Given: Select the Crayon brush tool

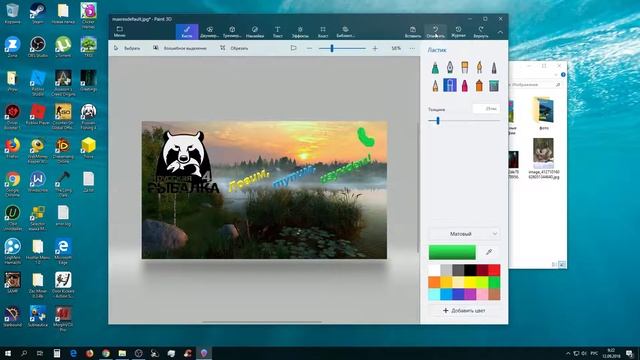Looking at the screenshot, I should (464, 85).
